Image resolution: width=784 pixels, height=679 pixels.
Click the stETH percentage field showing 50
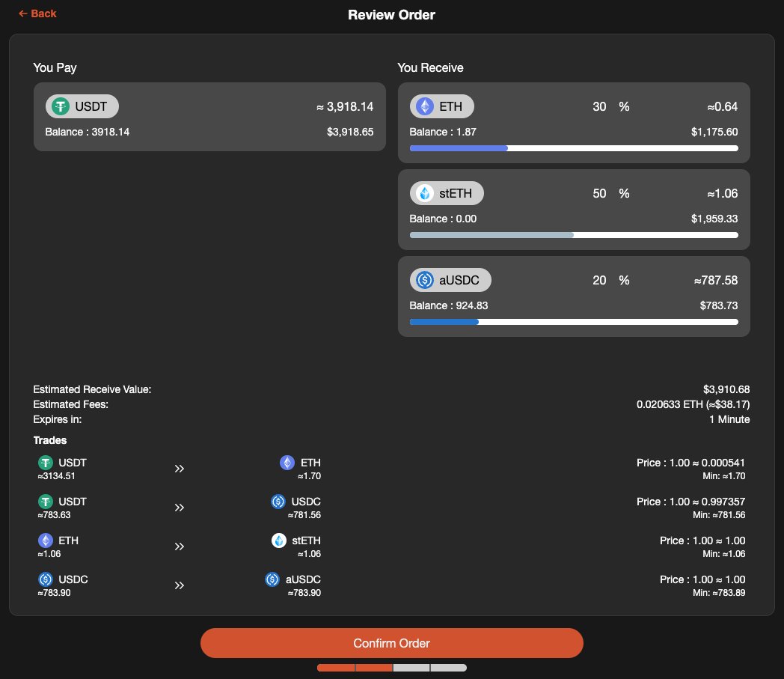click(599, 194)
